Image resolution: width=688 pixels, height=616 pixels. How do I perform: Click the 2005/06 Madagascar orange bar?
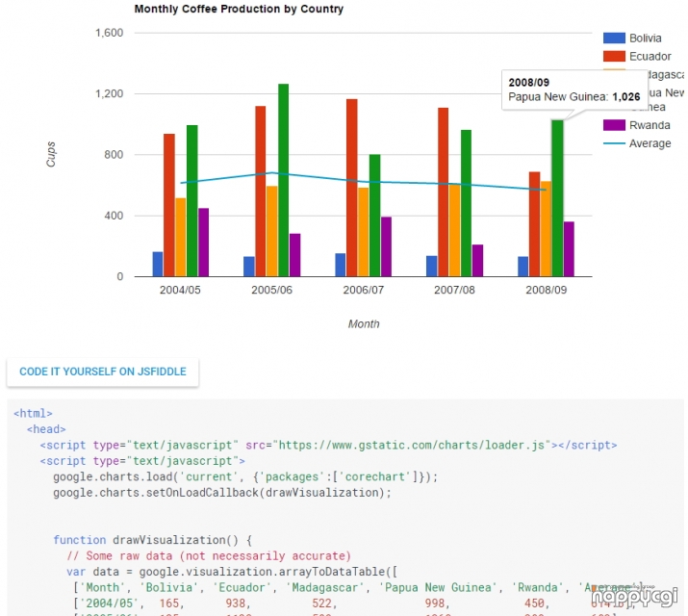[272, 231]
